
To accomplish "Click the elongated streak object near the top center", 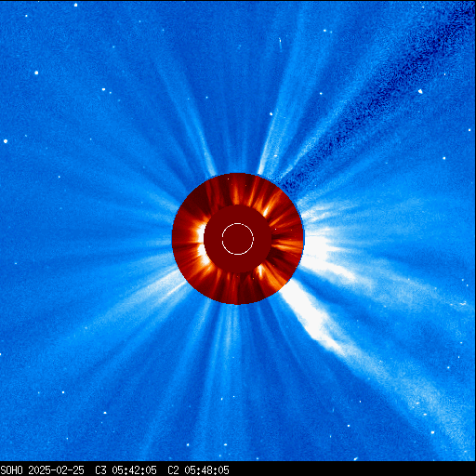I will click(280, 43).
